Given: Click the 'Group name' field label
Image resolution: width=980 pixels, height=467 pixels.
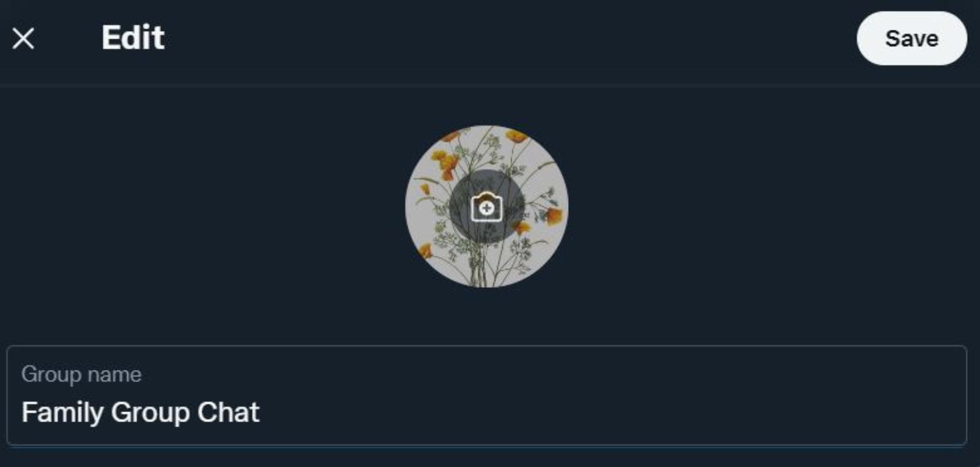Looking at the screenshot, I should coord(81,374).
